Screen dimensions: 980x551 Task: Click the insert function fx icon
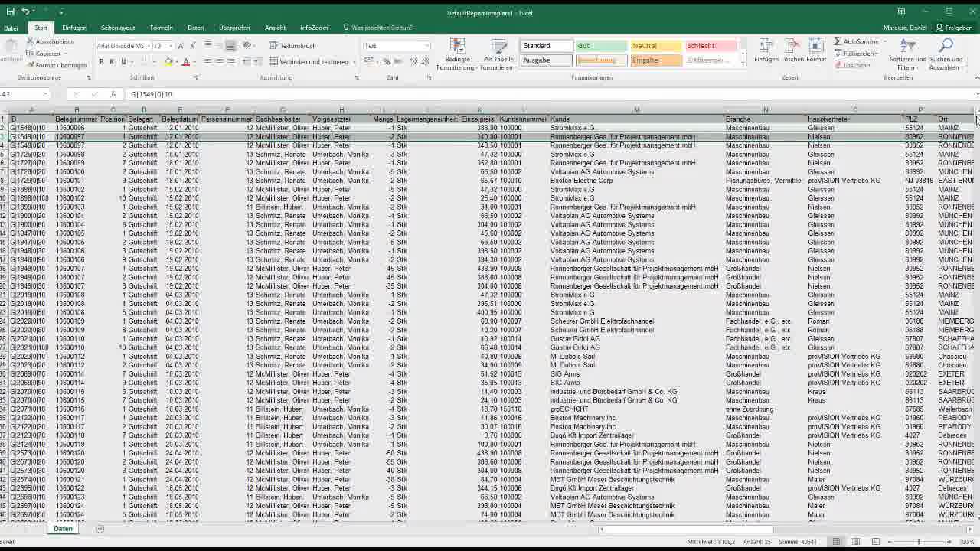[x=113, y=94]
